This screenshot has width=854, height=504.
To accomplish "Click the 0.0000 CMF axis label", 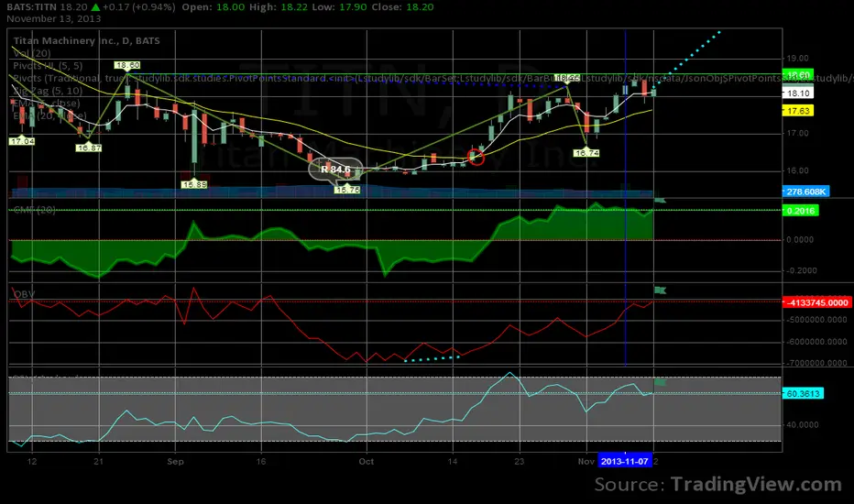I will click(x=800, y=240).
